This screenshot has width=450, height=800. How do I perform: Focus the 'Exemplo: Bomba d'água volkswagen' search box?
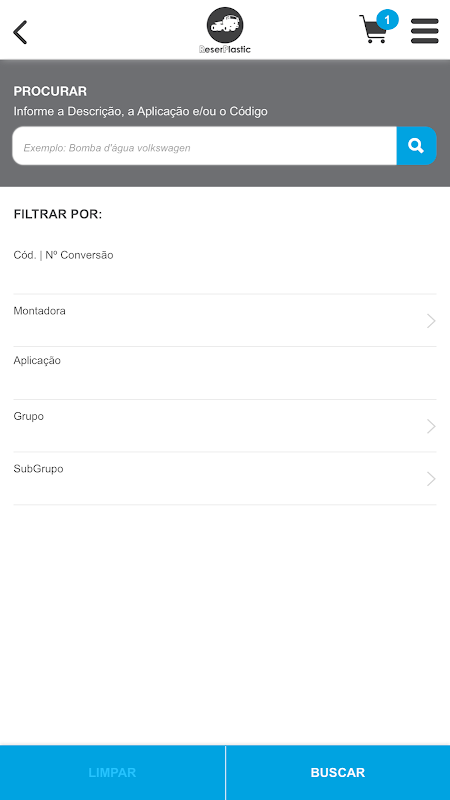(x=205, y=146)
